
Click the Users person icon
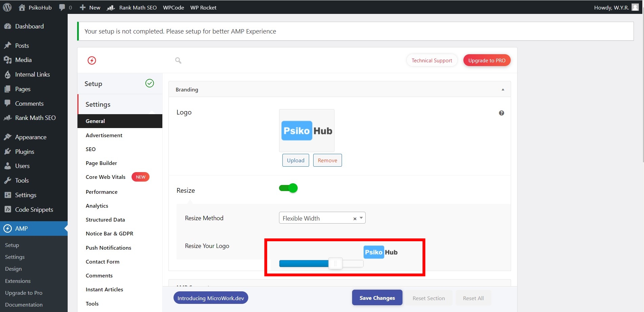tap(7, 166)
